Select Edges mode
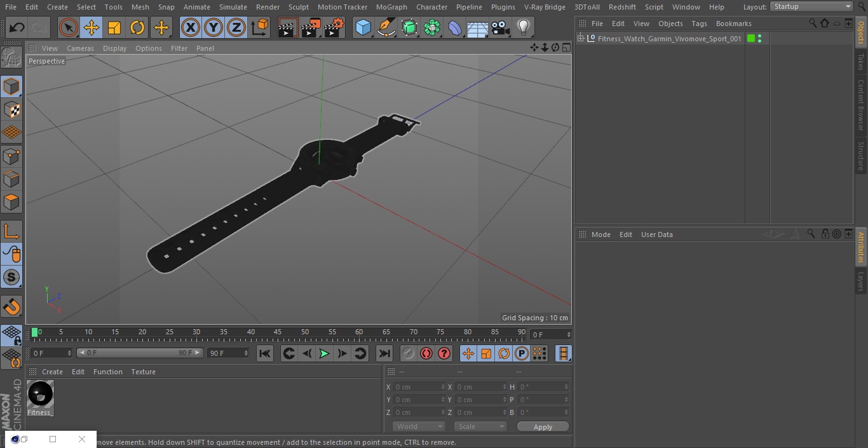 coord(11,179)
